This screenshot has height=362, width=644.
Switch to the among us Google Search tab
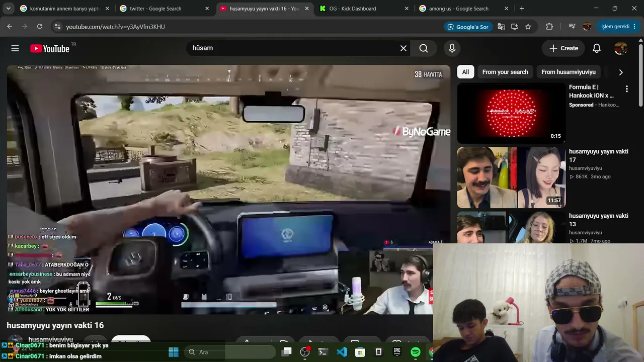[464, 9]
